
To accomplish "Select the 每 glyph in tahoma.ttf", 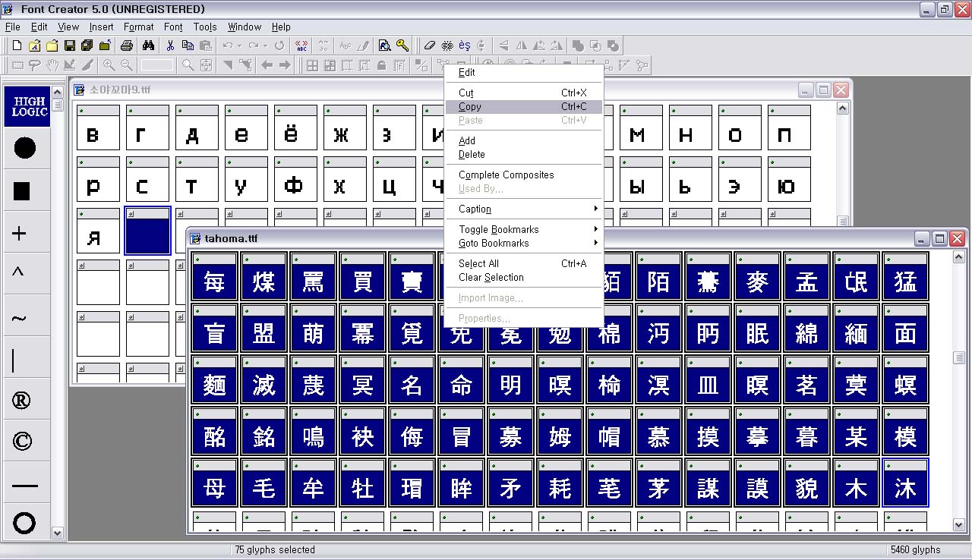I will point(214,275).
